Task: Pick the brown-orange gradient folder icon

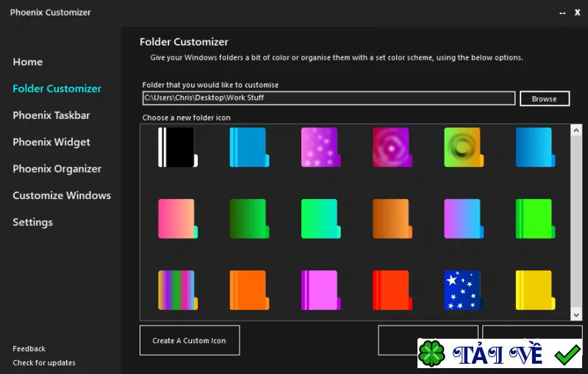Action: 392,219
